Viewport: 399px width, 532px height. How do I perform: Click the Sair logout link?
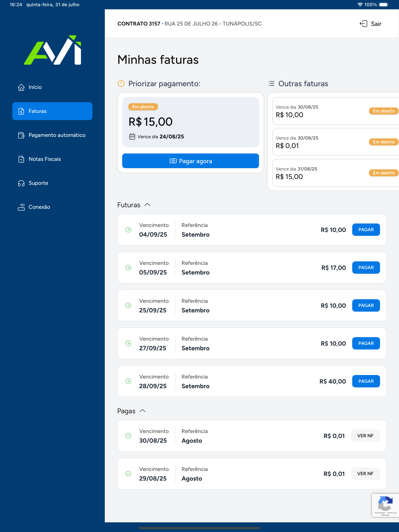(371, 24)
